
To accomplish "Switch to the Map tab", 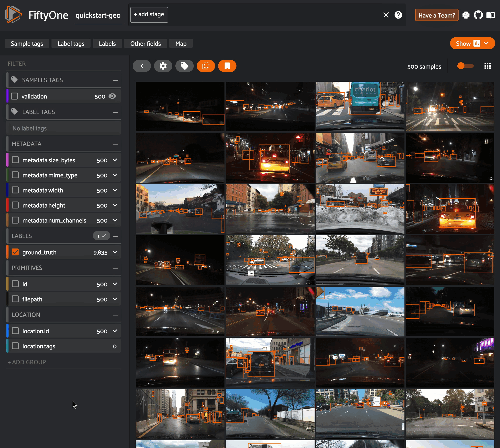I will tap(181, 44).
